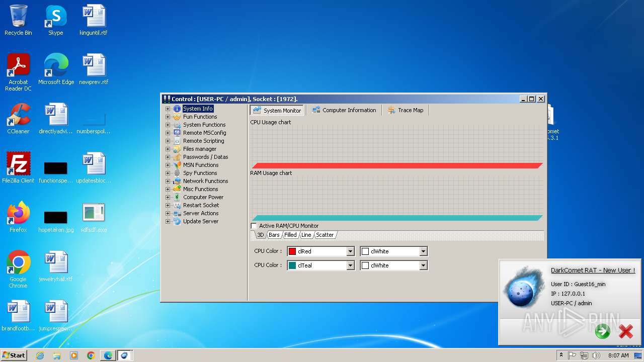Switch to the System Monitor tab
Viewport: 644px width, 362px height.
click(x=277, y=110)
